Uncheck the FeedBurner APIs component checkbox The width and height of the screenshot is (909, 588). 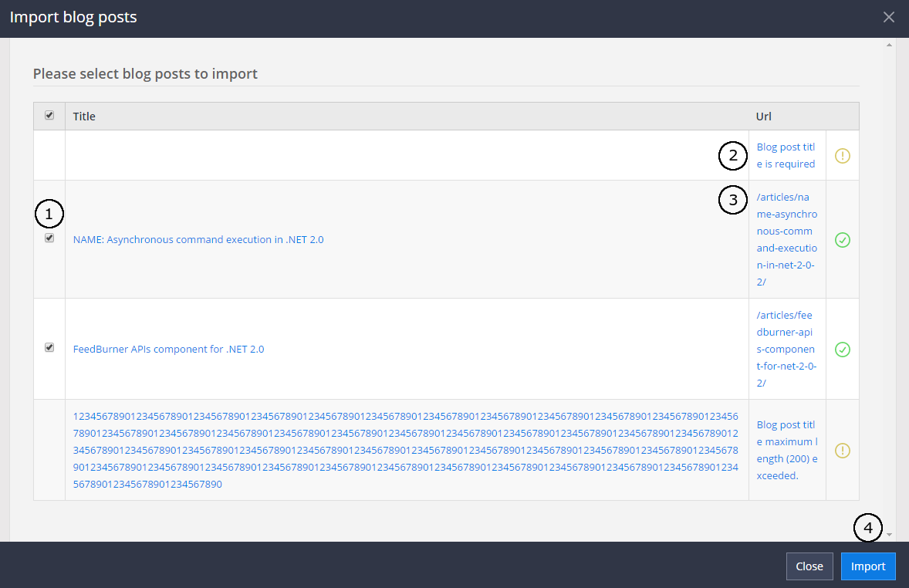coord(49,348)
